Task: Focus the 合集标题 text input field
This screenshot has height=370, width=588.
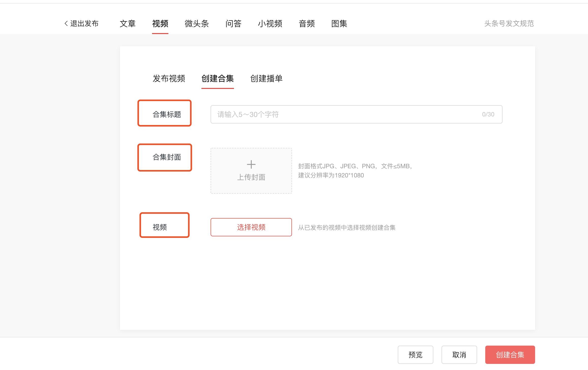Action: (x=346, y=114)
